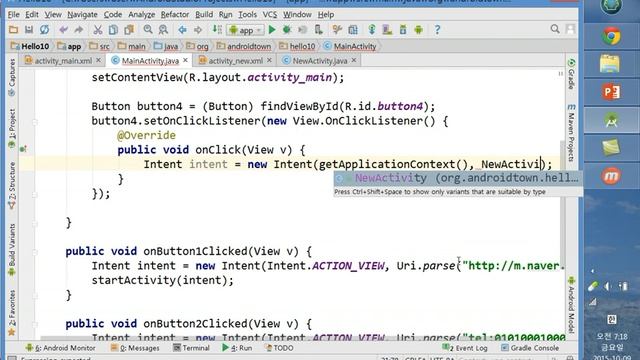This screenshot has height=360, width=640.
Task: Open the Event Log
Action: [x=465, y=348]
